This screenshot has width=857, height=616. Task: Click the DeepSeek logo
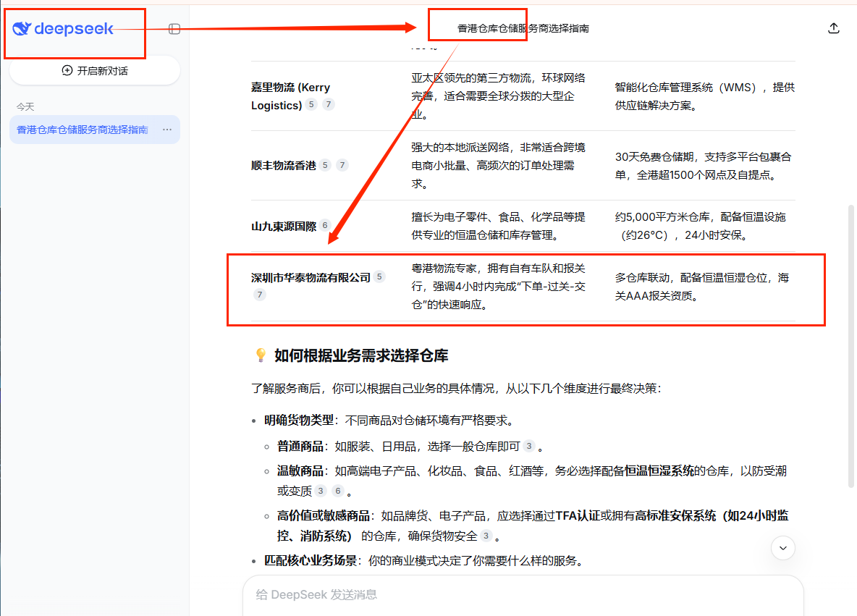pyautogui.click(x=64, y=29)
